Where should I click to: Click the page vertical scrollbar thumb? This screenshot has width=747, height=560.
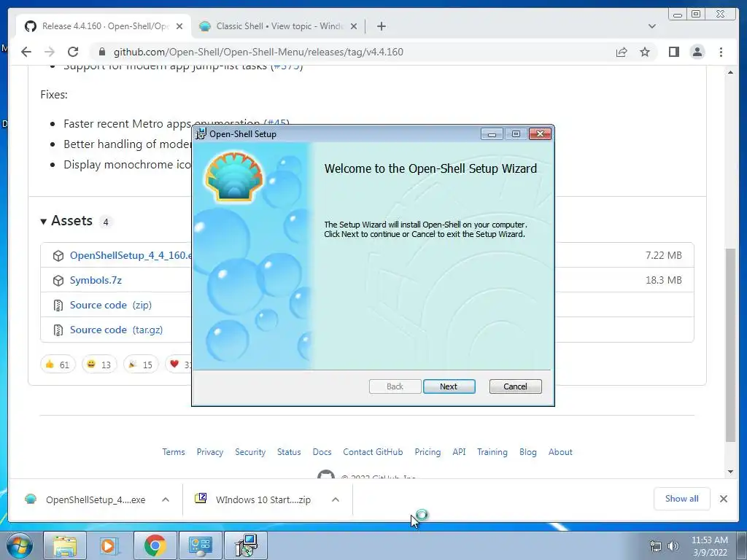730,345
